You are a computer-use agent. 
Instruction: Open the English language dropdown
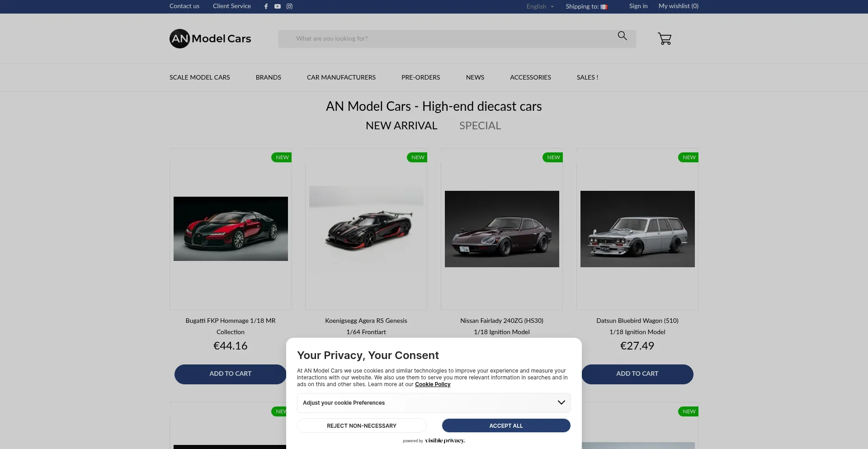click(x=540, y=6)
